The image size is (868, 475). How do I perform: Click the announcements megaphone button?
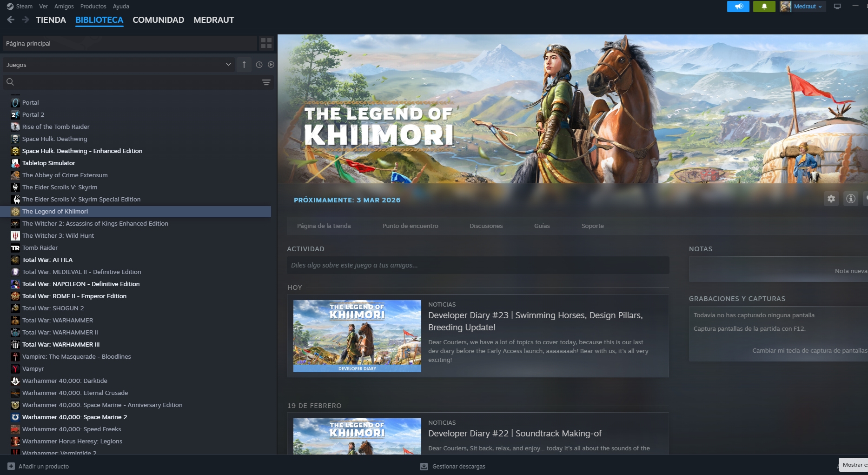tap(738, 7)
